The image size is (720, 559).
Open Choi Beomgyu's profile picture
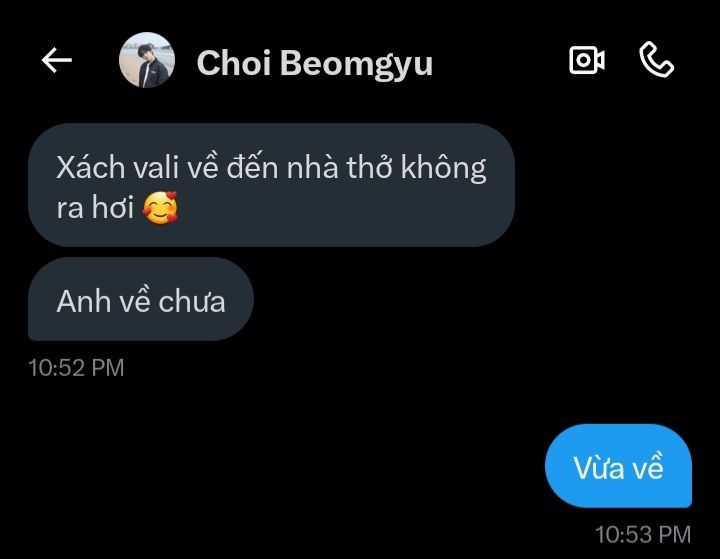(147, 60)
